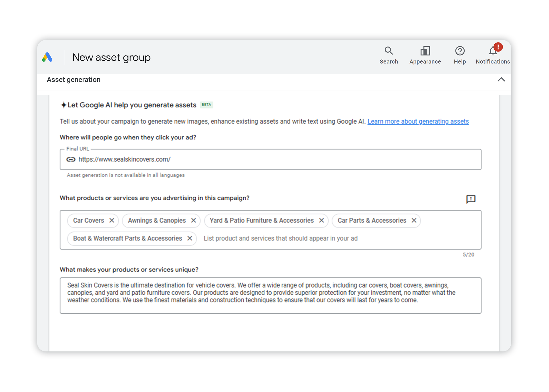Click the AI sparkle icon by the heading
549x392 pixels.
(x=63, y=105)
